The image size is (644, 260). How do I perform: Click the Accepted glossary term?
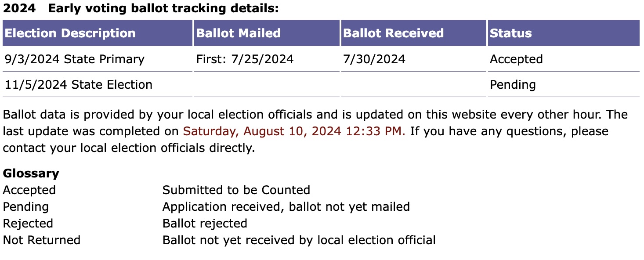[29, 190]
